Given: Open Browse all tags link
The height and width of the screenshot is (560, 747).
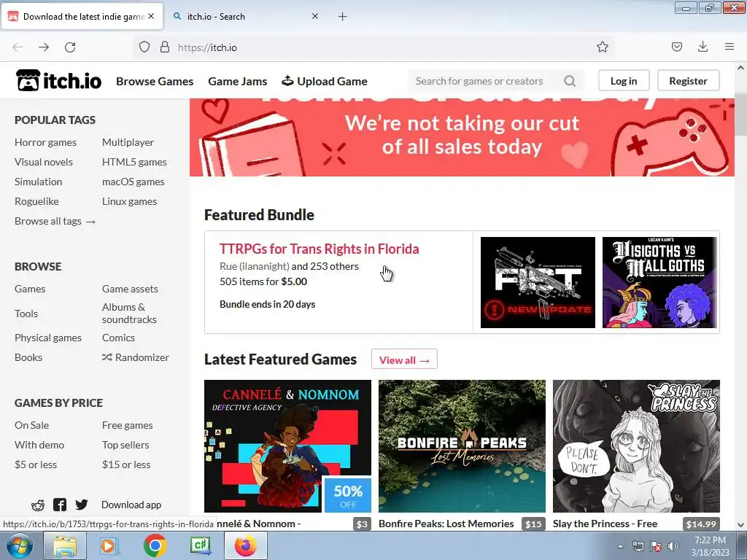Looking at the screenshot, I should [55, 221].
